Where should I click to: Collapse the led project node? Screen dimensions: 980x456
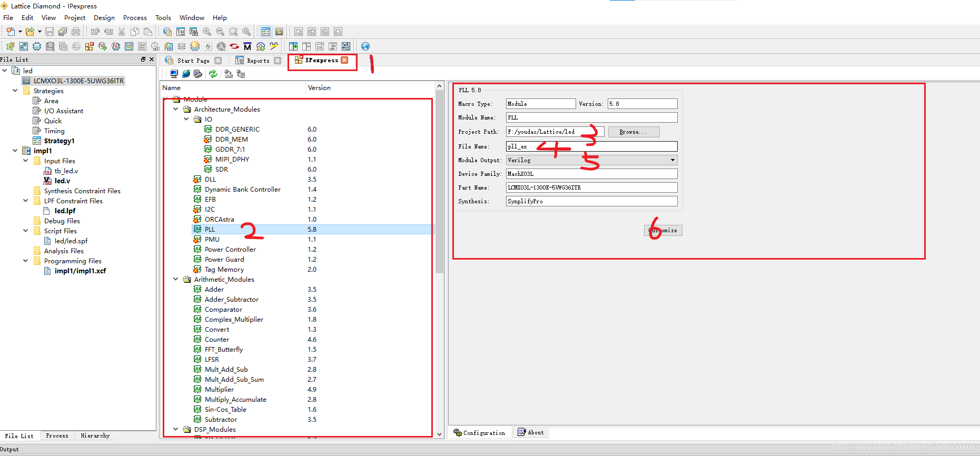[5, 71]
